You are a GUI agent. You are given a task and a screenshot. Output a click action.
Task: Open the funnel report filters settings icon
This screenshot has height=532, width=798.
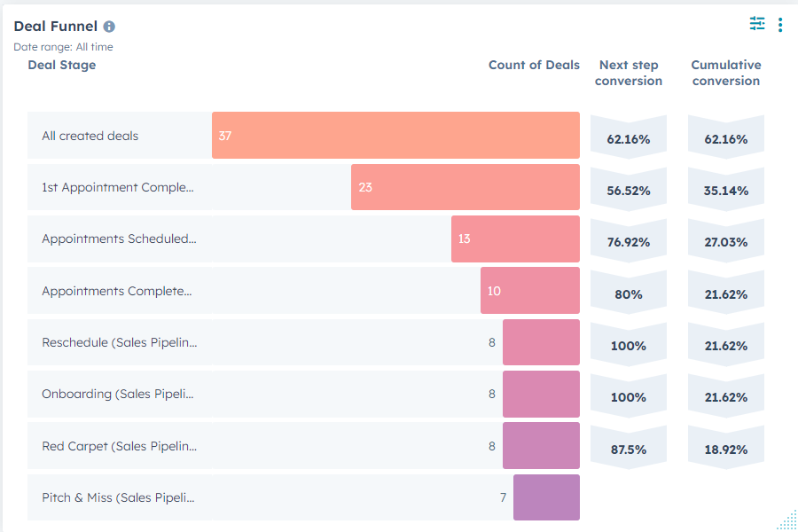(x=756, y=23)
